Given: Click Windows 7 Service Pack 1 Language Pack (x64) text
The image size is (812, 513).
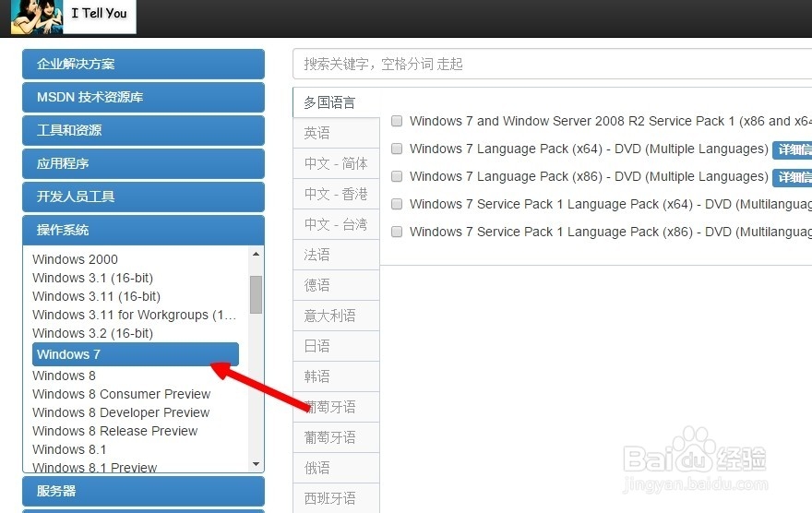Looking at the screenshot, I should click(611, 204).
